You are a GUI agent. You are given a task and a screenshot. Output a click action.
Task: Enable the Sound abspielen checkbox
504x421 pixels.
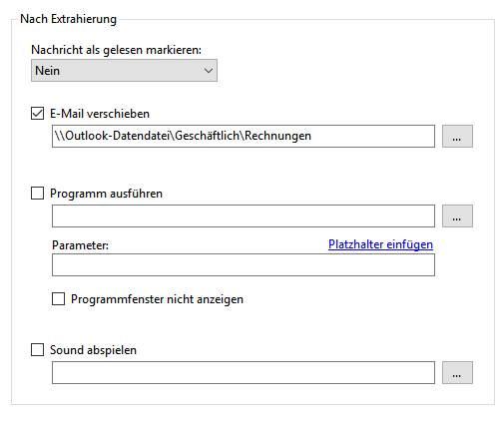[x=37, y=350]
